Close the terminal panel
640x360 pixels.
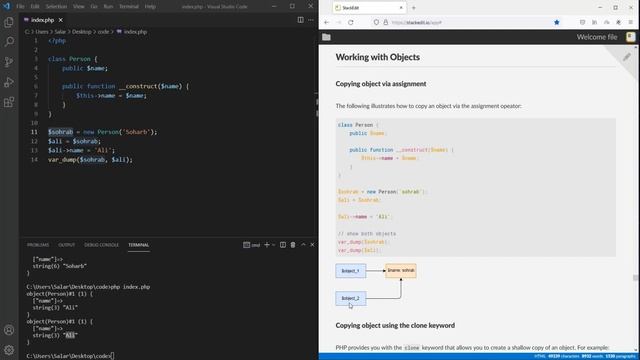pos(312,245)
